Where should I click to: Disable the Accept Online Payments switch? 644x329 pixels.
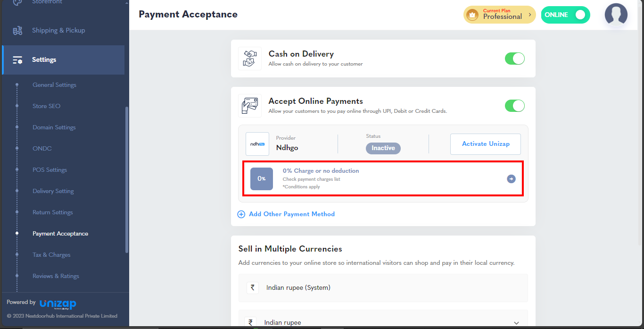tap(515, 106)
